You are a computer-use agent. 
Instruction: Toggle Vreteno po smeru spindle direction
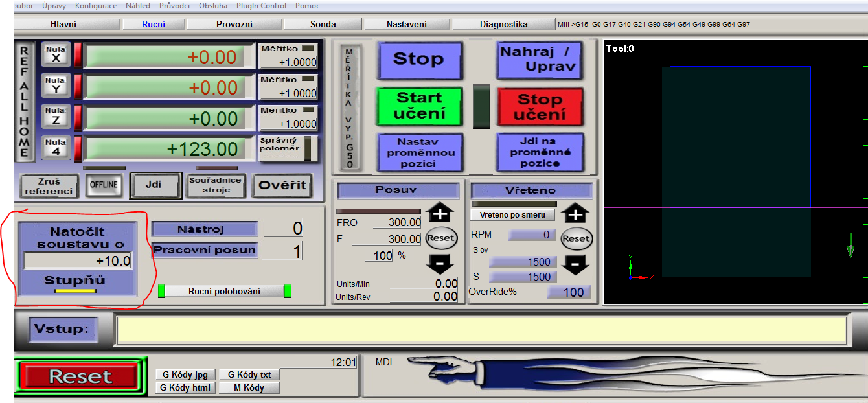point(512,214)
